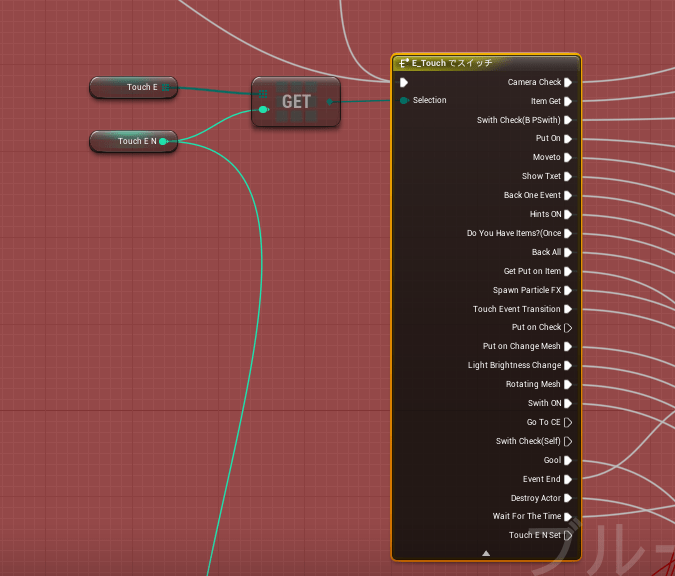Screen dimensions: 675x576
Task: Click the Go To CE exec pin
Action: tap(568, 422)
